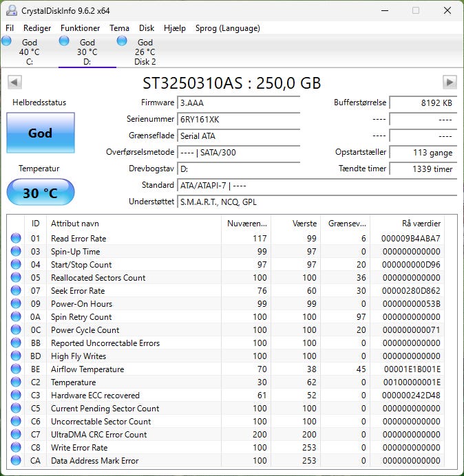Image resolution: width=464 pixels, height=476 pixels.
Task: Select the Disk 2 drive tab
Action: pos(145,52)
